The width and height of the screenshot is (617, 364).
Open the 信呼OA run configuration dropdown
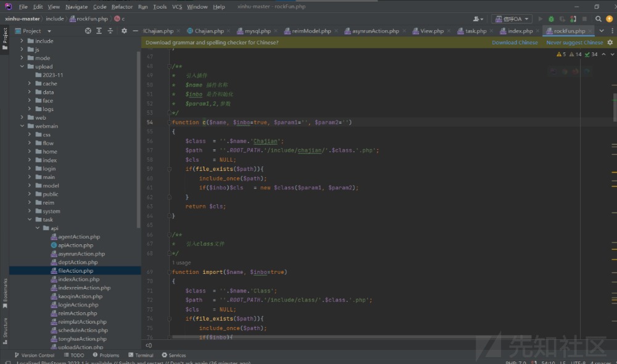[511, 19]
